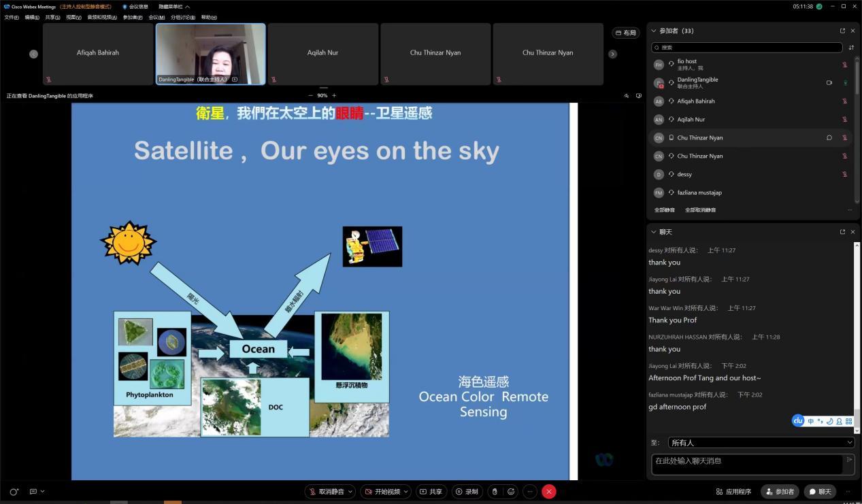Click the chat icon beside Chu Thinzar Nyan
Screen dimensions: 862x504
click(829, 137)
